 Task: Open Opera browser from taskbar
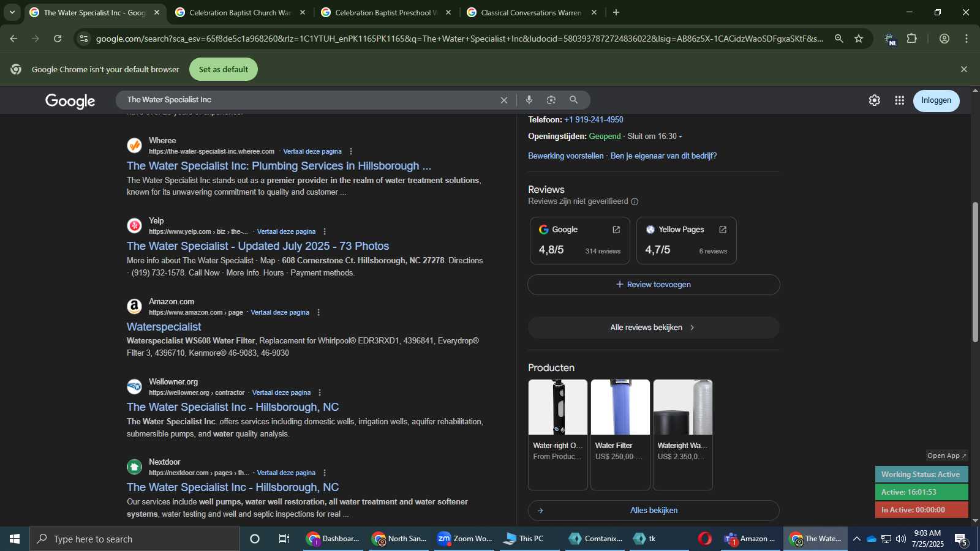(705, 539)
